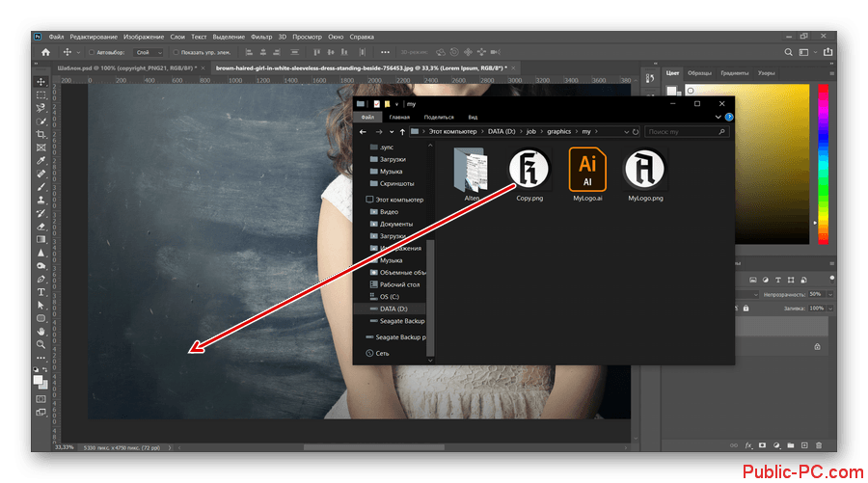The image size is (868, 483).
Task: Select the Gradient tool
Action: [x=41, y=239]
